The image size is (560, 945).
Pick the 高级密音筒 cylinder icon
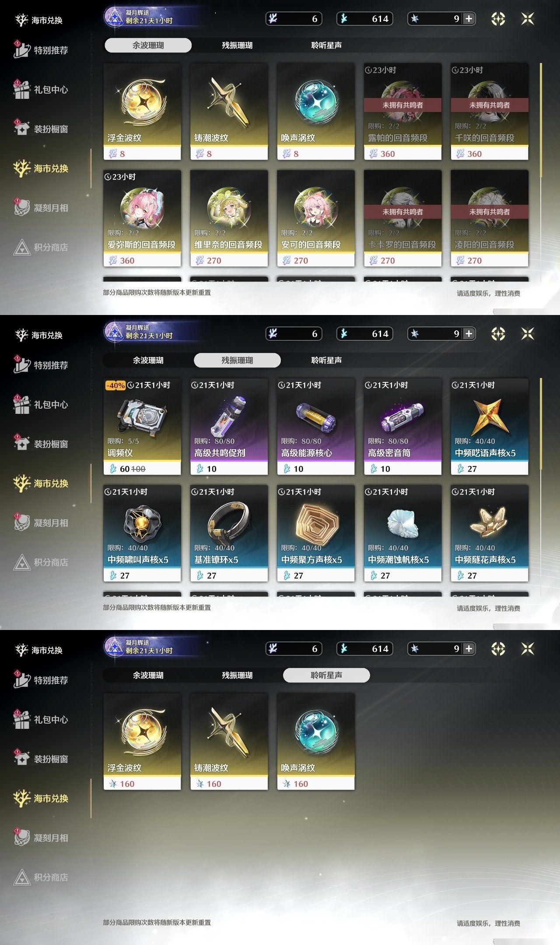point(402,416)
